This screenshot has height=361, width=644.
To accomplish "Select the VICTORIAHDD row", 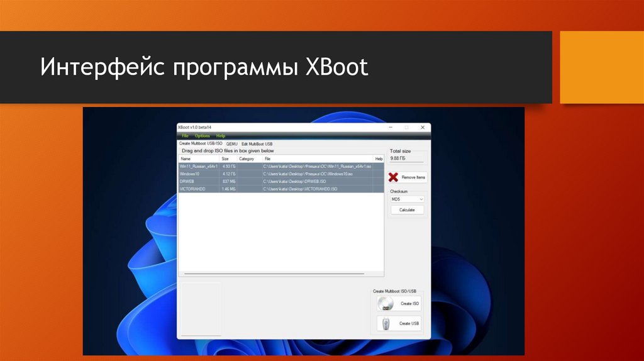I will (281, 189).
